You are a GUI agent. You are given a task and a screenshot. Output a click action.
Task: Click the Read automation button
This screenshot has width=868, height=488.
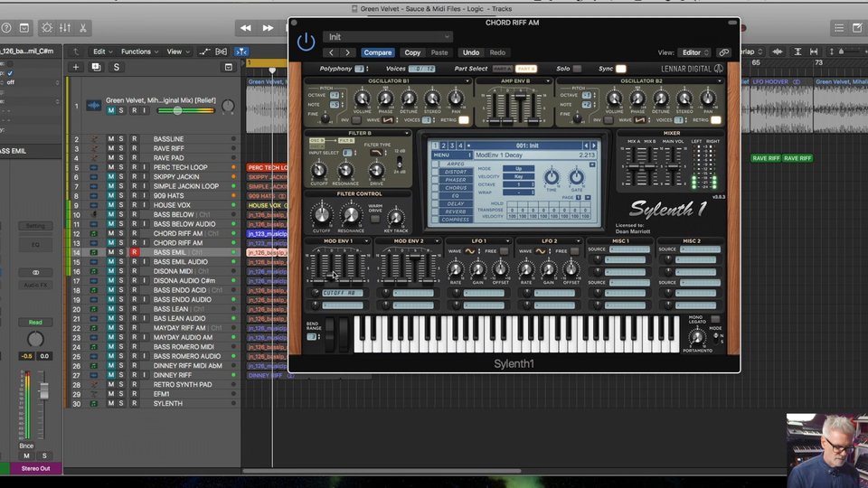click(35, 322)
